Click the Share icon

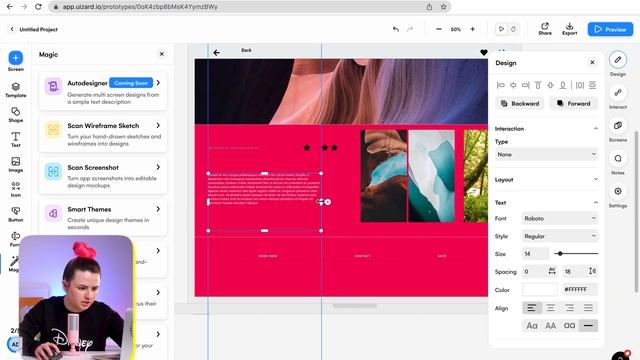click(545, 29)
